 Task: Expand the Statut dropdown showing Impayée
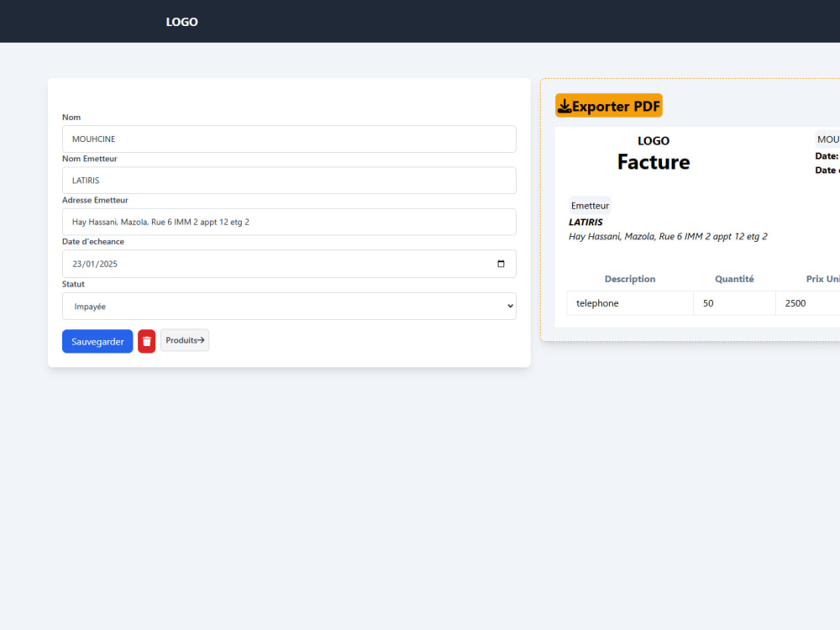tap(289, 306)
